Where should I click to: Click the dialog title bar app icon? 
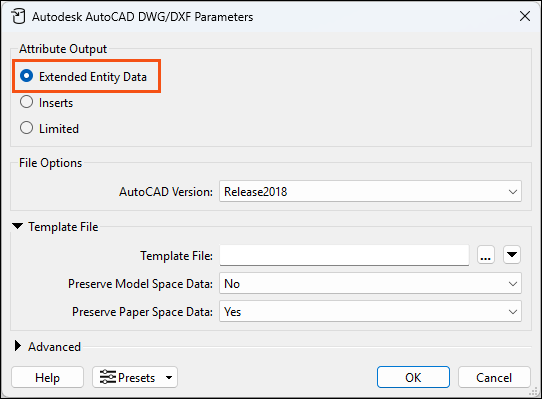(18, 17)
